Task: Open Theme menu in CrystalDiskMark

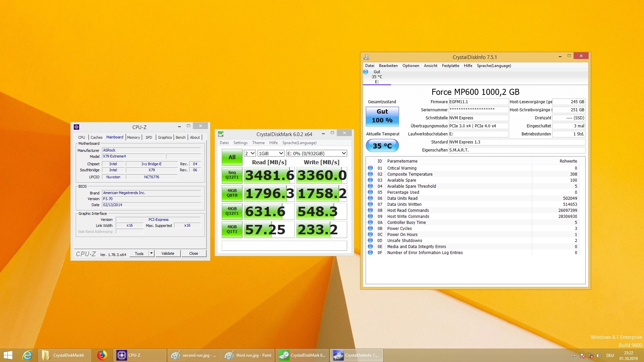Action: click(x=258, y=143)
